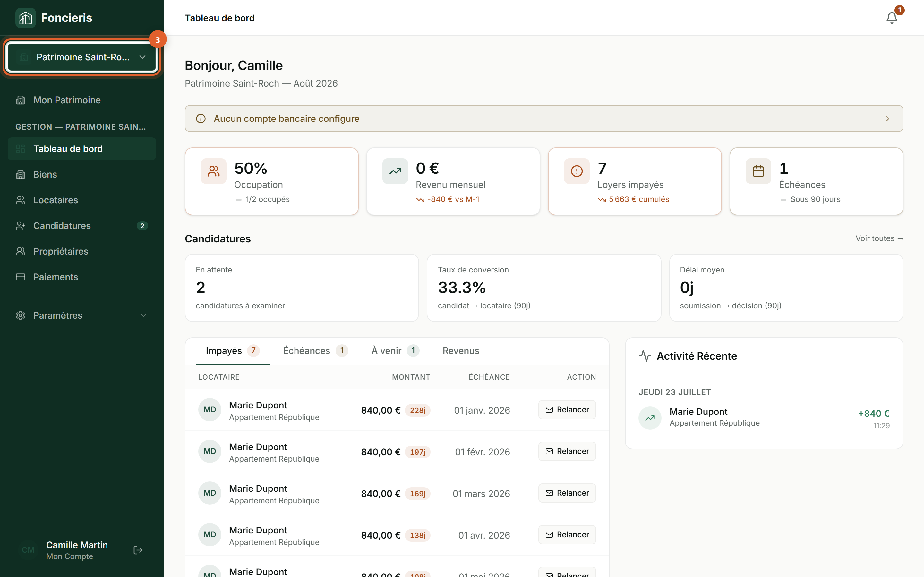Click the Loyers impayés alert icon
Screen dimensions: 924x577
pos(577,171)
